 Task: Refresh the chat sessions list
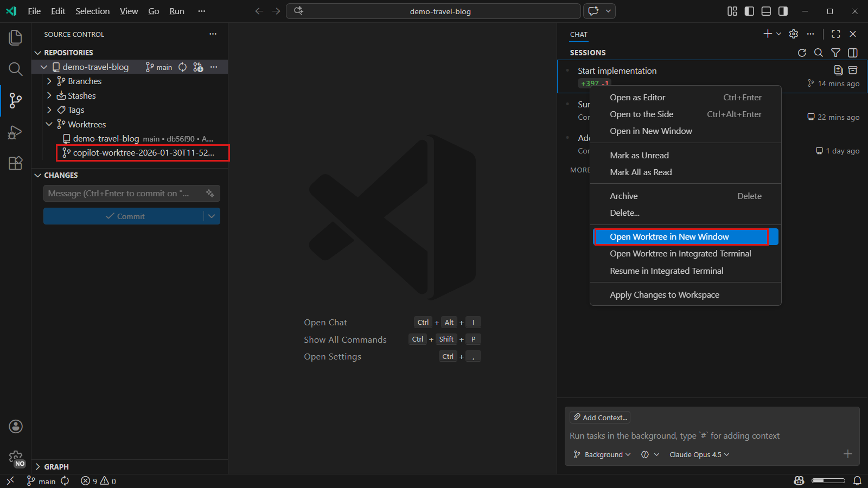click(802, 53)
